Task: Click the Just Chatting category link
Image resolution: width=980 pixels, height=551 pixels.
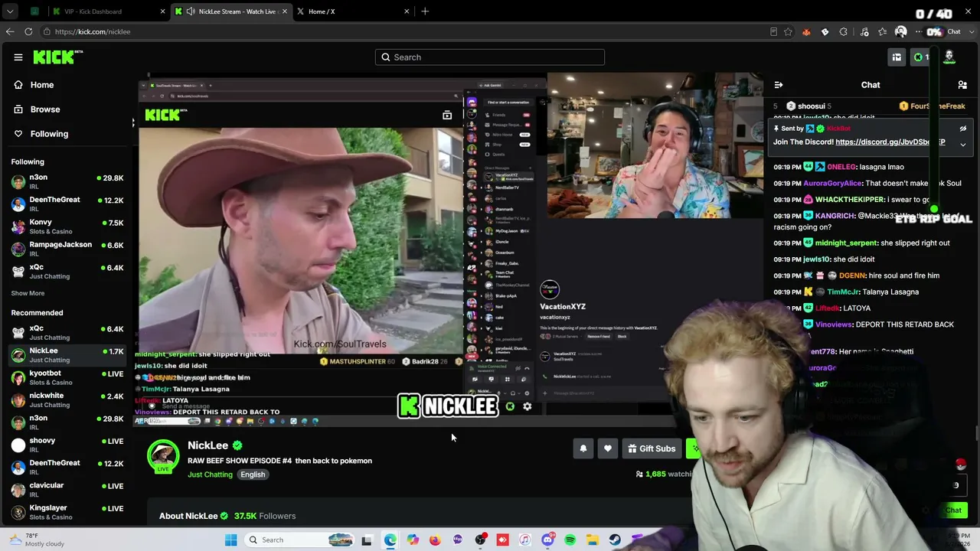Action: click(210, 474)
